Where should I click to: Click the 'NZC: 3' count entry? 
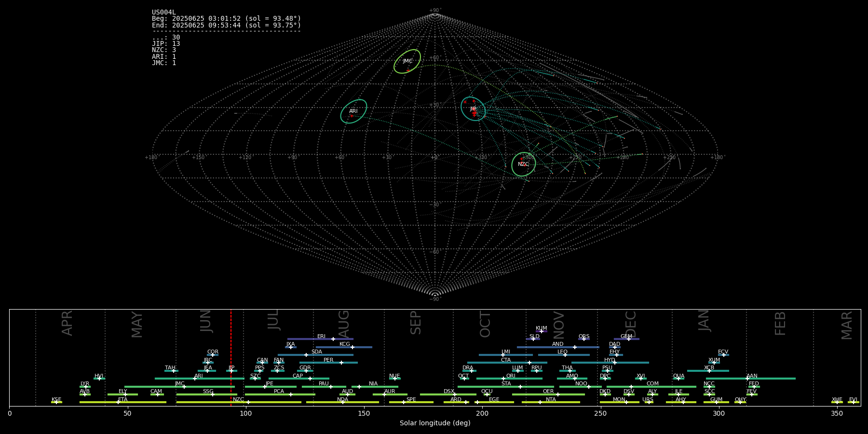164,50
